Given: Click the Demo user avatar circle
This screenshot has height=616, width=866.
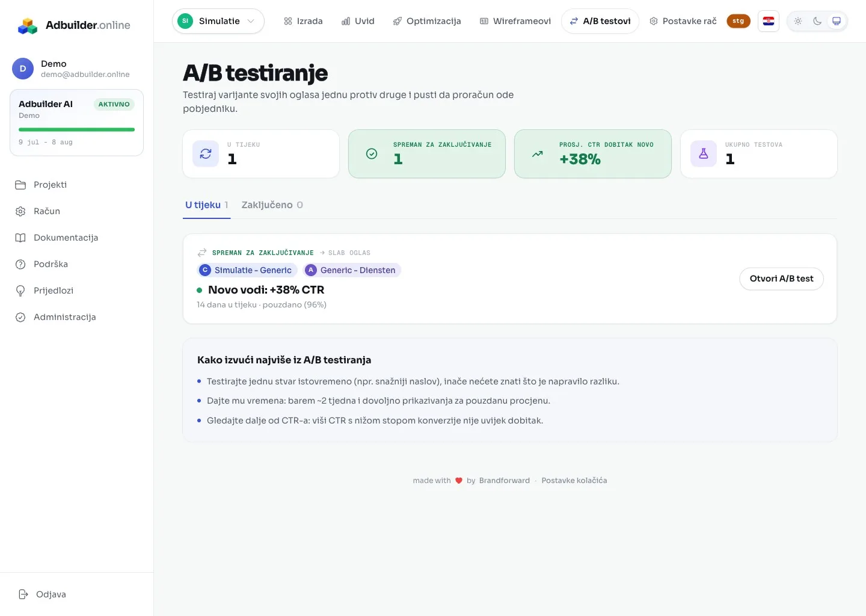Looking at the screenshot, I should (x=23, y=69).
